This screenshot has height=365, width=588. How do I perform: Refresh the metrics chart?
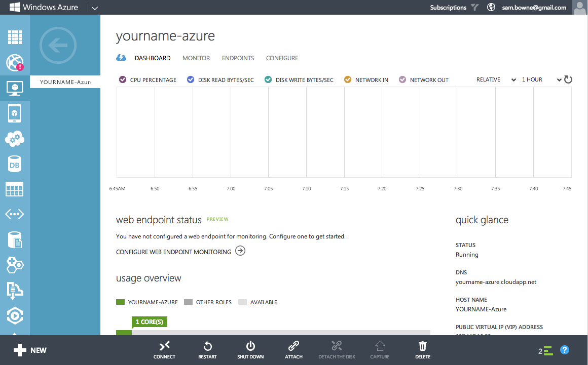pyautogui.click(x=568, y=79)
